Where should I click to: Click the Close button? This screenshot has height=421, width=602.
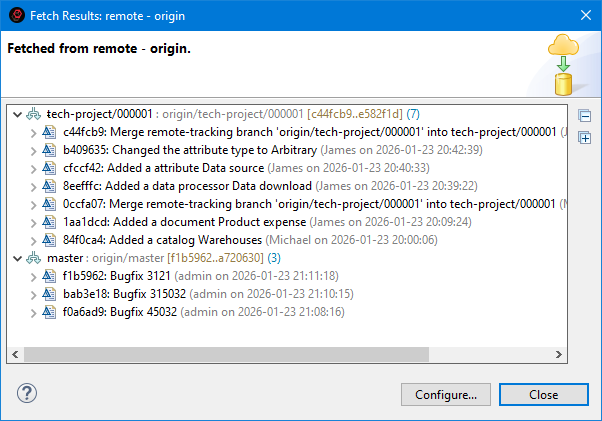pos(543,394)
